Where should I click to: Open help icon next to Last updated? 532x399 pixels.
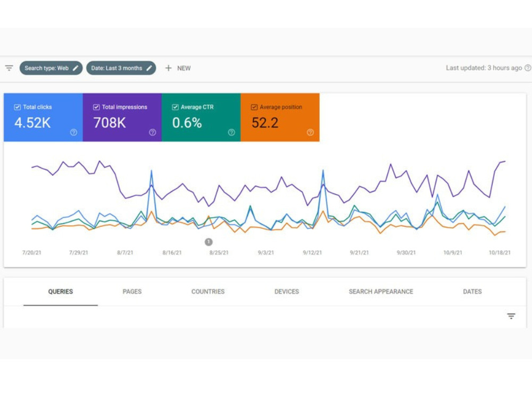pyautogui.click(x=528, y=68)
